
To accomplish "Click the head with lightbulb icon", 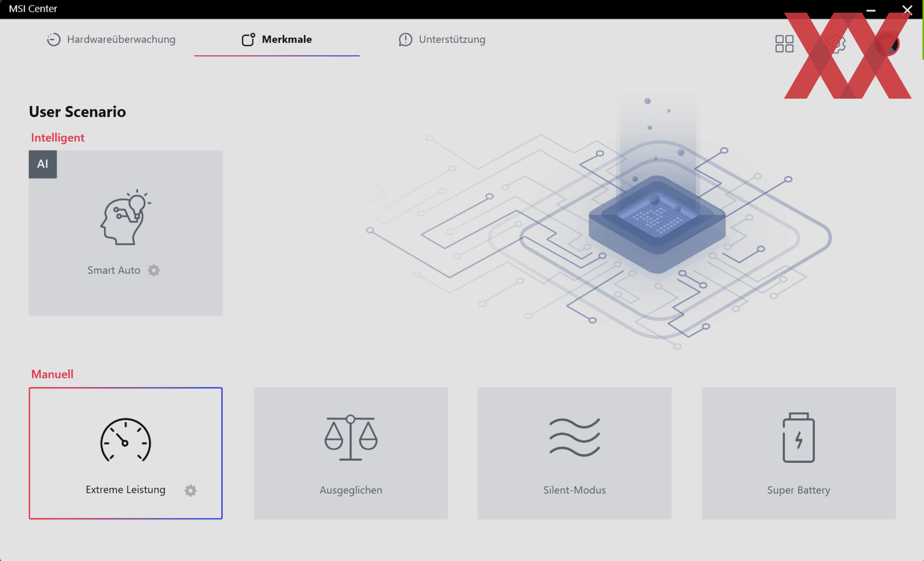I will coord(126,217).
